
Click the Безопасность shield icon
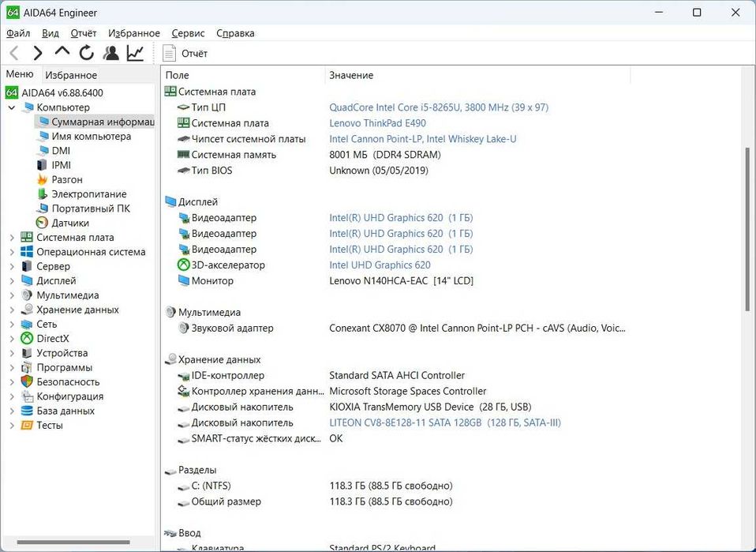coord(27,381)
